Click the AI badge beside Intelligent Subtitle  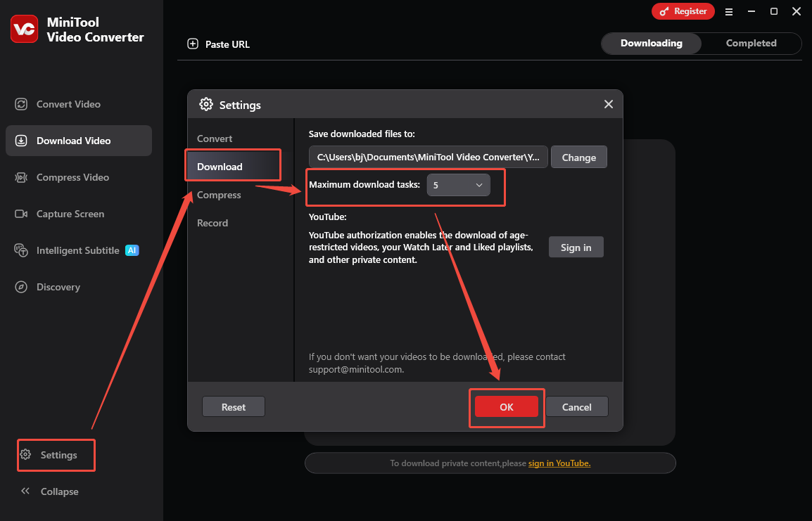tap(132, 250)
